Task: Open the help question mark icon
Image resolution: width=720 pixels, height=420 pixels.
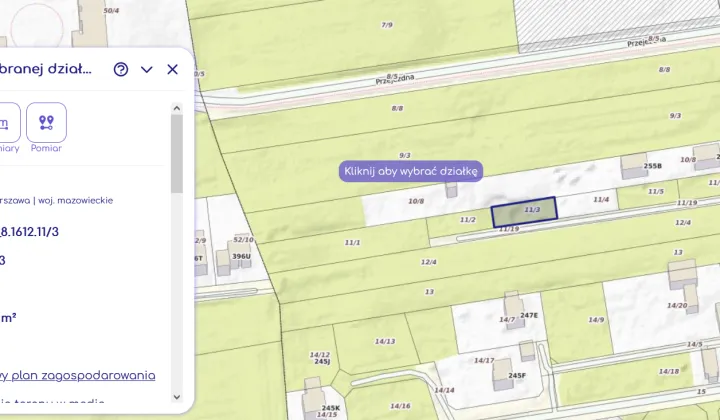Action: click(121, 69)
